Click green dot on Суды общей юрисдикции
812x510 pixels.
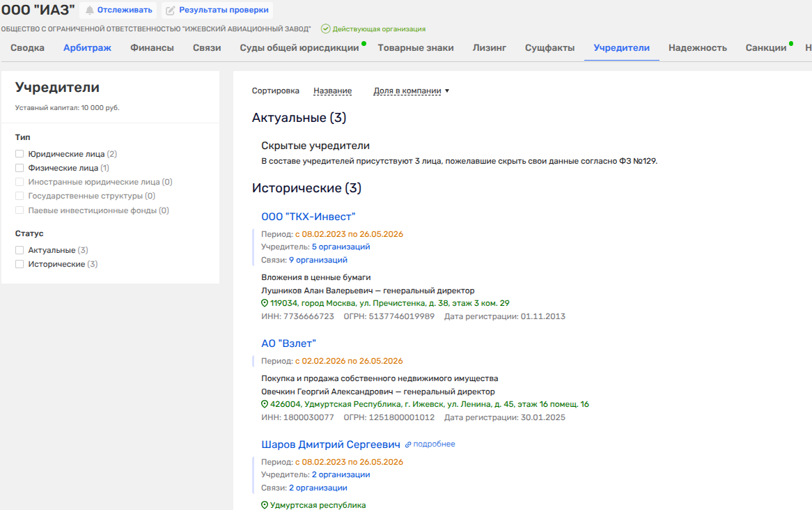[x=364, y=43]
